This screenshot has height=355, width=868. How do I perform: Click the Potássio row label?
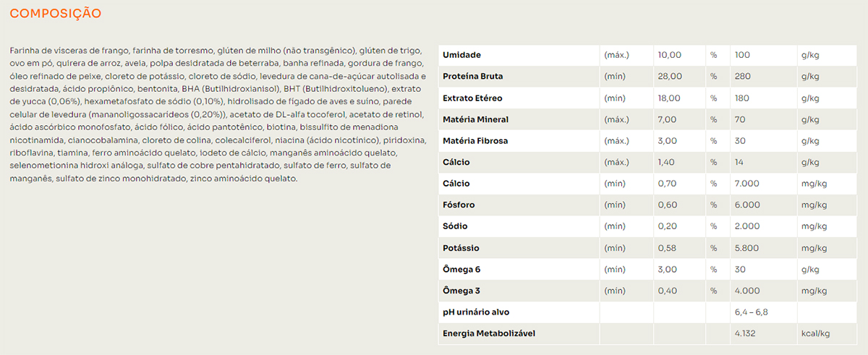pos(461,248)
